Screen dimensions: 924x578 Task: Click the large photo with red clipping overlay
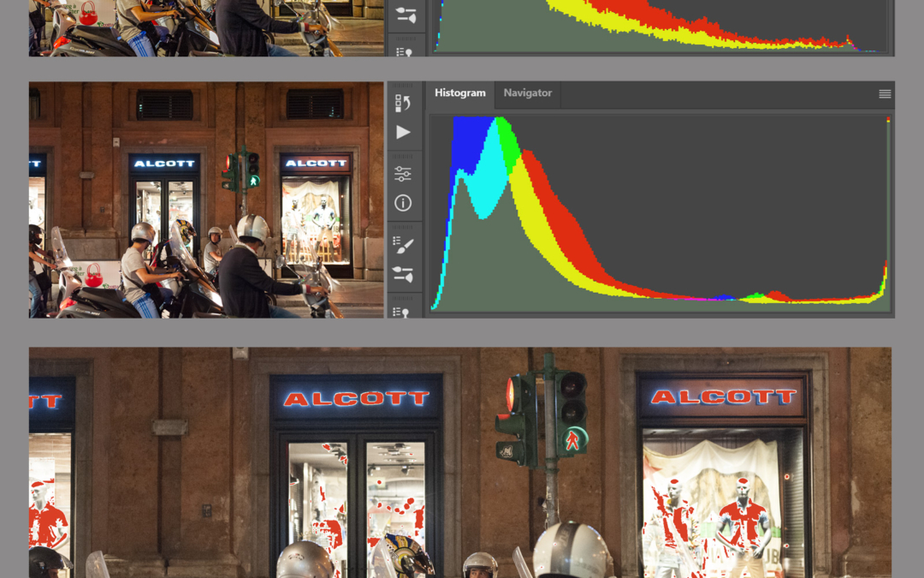(x=460, y=463)
